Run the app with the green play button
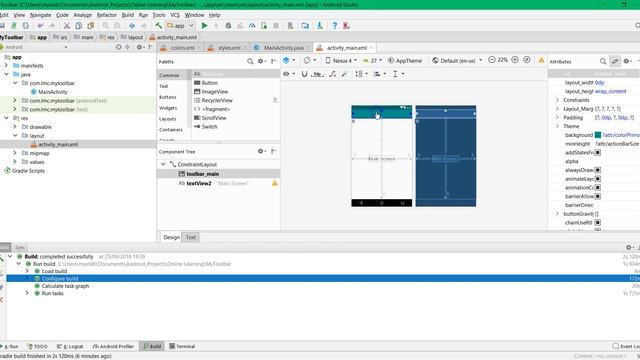Viewport: 640px width, 360px height. [x=204, y=26]
